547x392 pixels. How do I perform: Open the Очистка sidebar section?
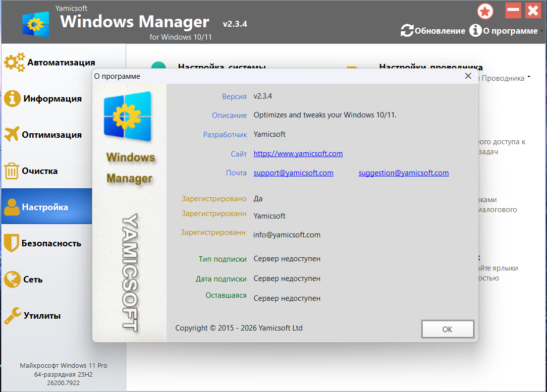40,171
